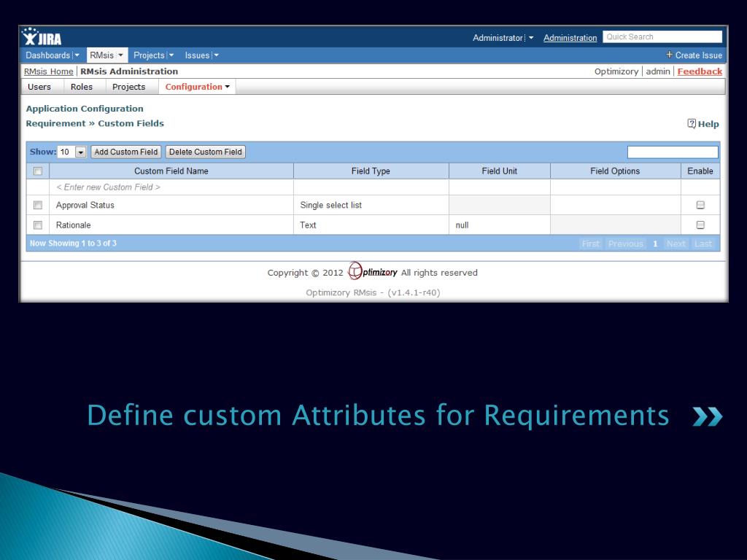This screenshot has height=560, width=747.
Task: Click the admin user label
Action: point(658,71)
